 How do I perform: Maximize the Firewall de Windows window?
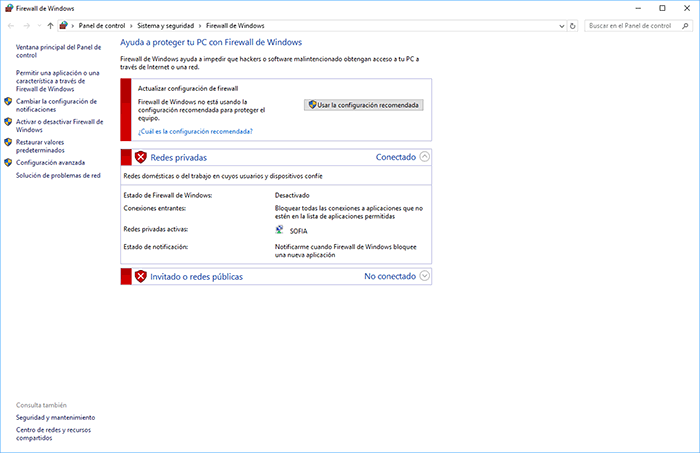coord(662,8)
